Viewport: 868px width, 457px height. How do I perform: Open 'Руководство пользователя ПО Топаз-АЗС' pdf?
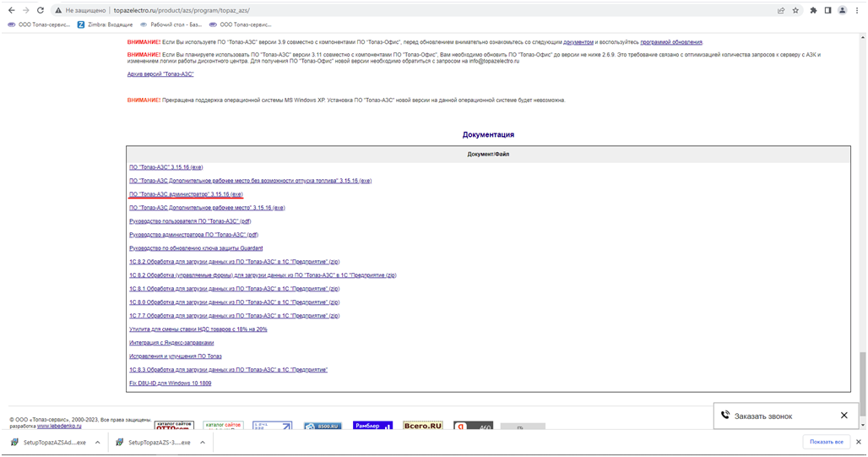190,221
